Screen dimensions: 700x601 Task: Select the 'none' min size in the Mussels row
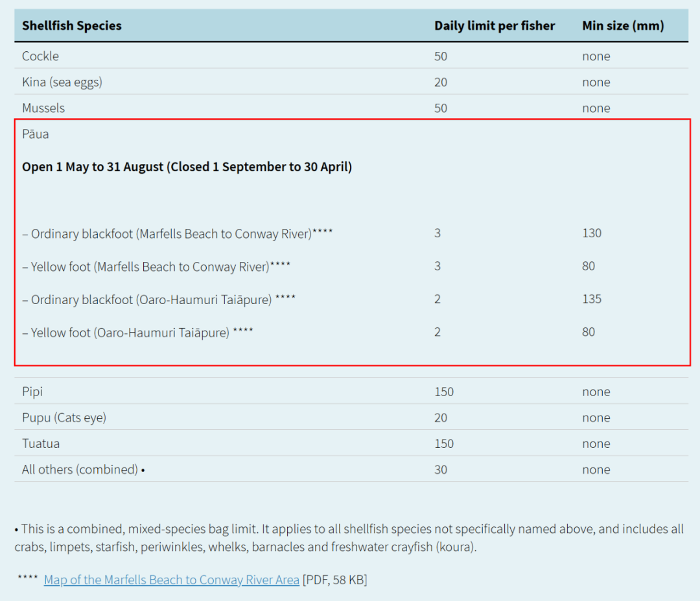[x=596, y=108]
